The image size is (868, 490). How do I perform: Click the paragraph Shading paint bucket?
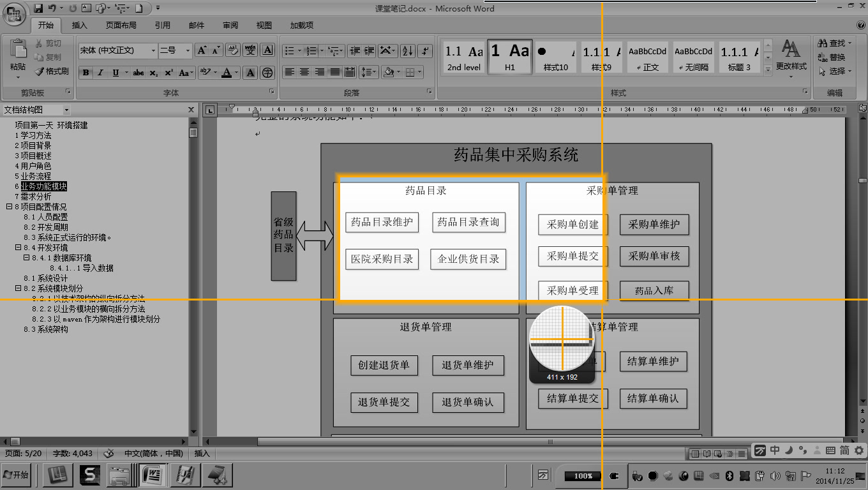387,72
